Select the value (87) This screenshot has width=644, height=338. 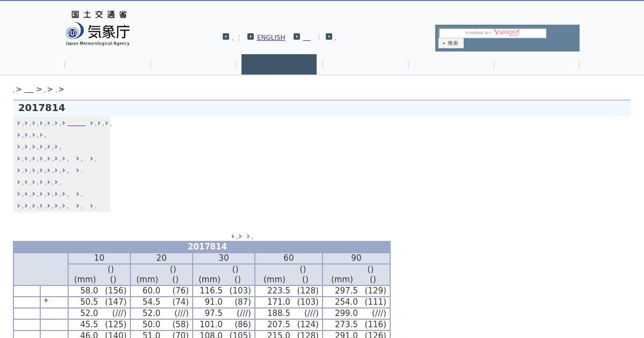pos(243,302)
